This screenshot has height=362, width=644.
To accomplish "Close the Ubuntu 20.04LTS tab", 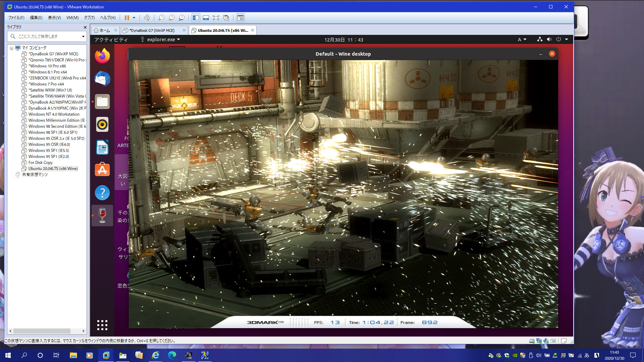I will coord(253,30).
